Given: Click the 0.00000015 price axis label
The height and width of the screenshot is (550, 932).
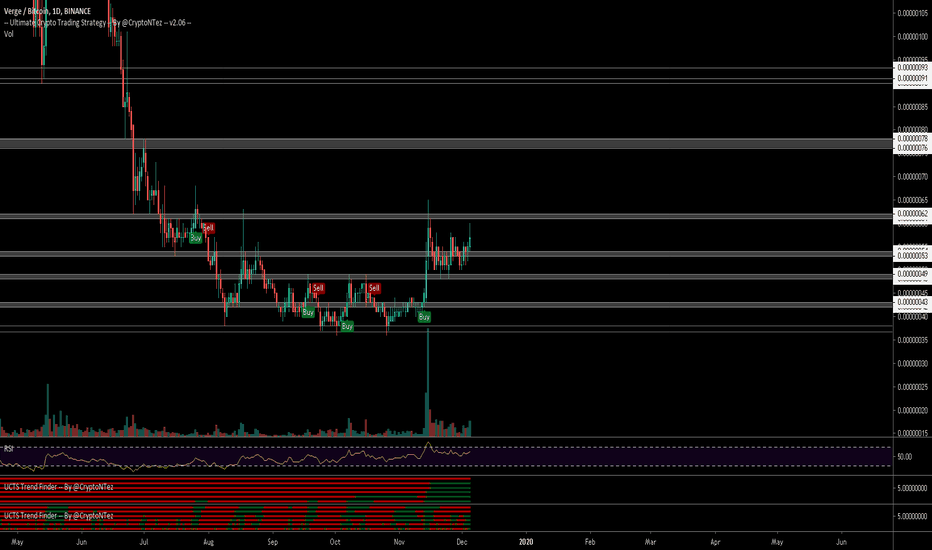Looking at the screenshot, I should [912, 433].
